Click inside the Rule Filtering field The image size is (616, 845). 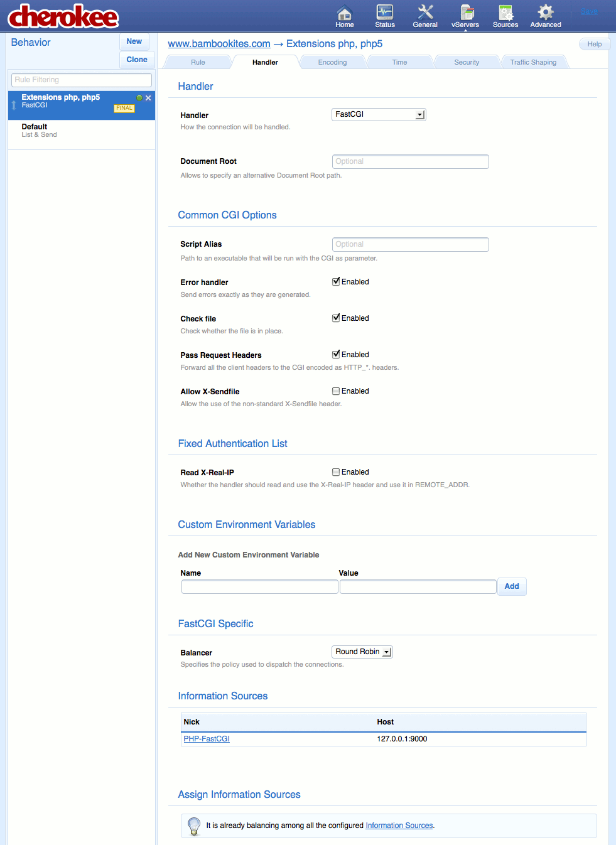80,80
